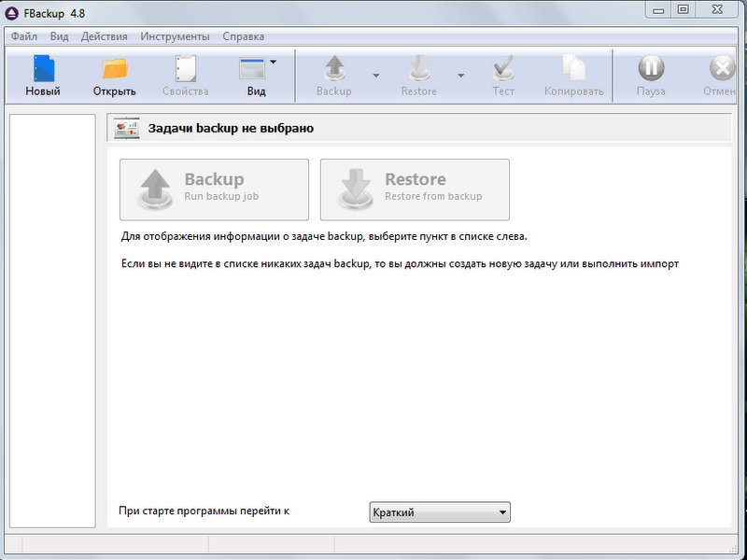Click the Пауза (Pause) toolbar icon
Screen dimensions: 747x560
coord(651,68)
